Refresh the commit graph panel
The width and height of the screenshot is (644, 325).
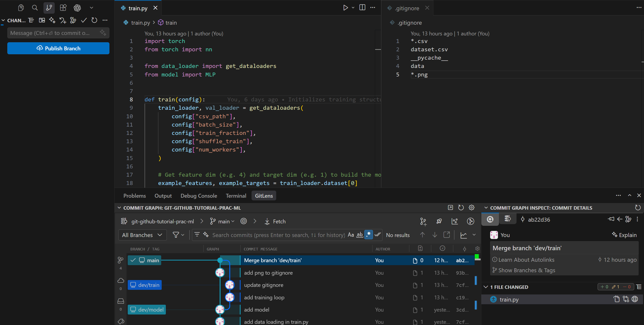tap(461, 208)
